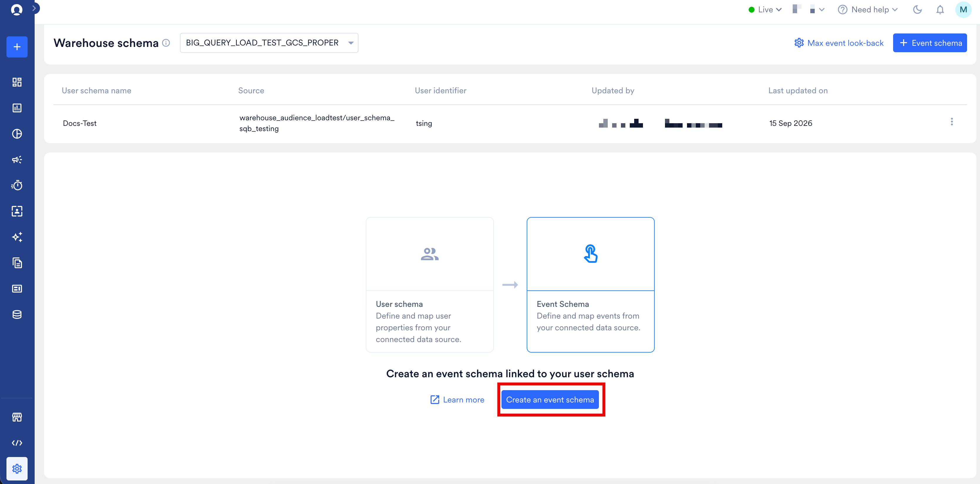Open the stopwatch timer icon in sidebar
The width and height of the screenshot is (980, 484).
click(x=17, y=185)
